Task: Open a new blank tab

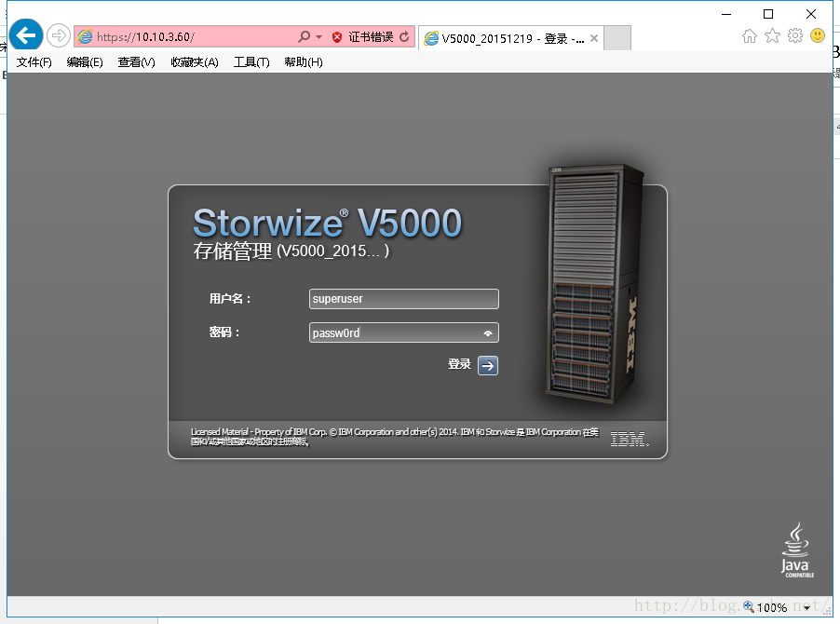Action: (617, 38)
